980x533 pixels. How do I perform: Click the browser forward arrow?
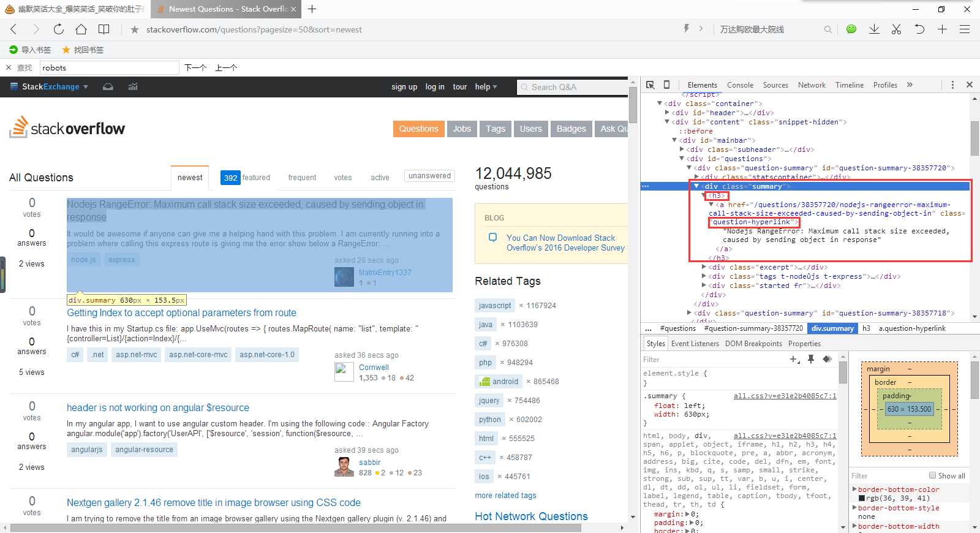click(x=36, y=29)
